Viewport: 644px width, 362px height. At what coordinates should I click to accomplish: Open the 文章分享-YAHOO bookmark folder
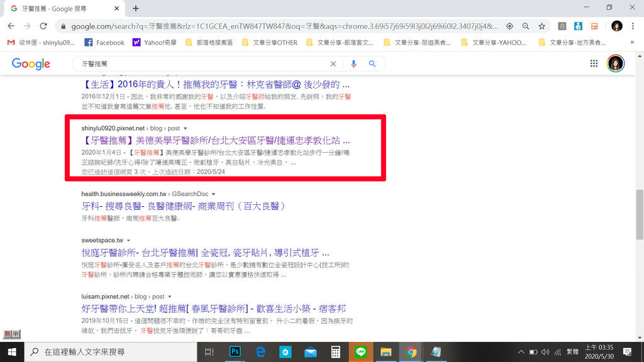(x=494, y=42)
